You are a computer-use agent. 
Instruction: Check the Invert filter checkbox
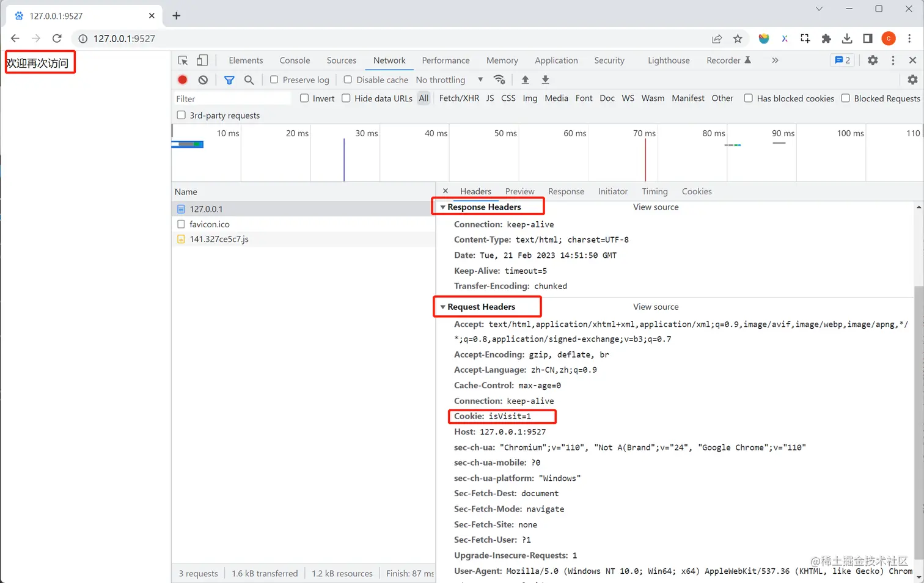[x=304, y=98]
